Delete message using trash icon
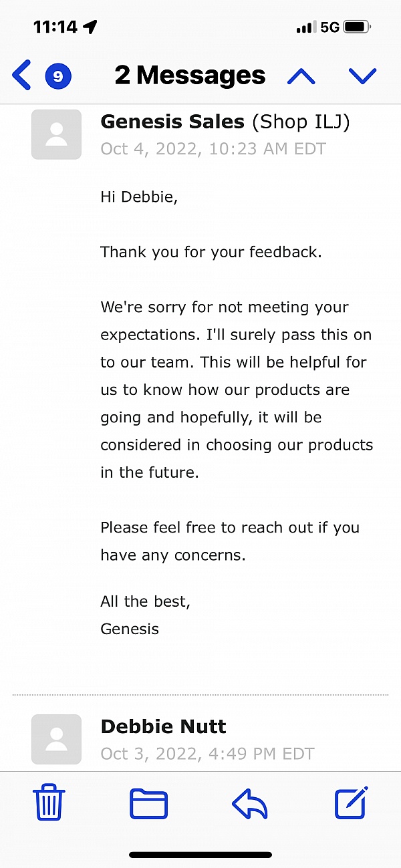 click(49, 803)
